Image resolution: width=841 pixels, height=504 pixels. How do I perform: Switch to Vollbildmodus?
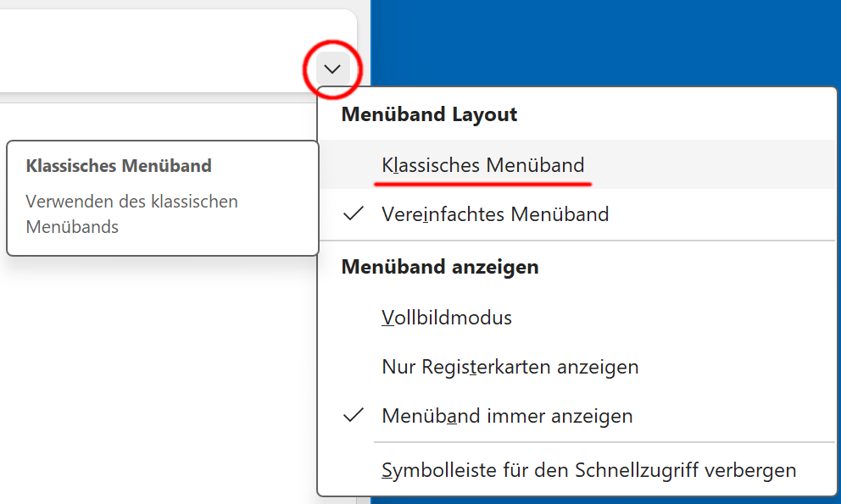point(447,318)
